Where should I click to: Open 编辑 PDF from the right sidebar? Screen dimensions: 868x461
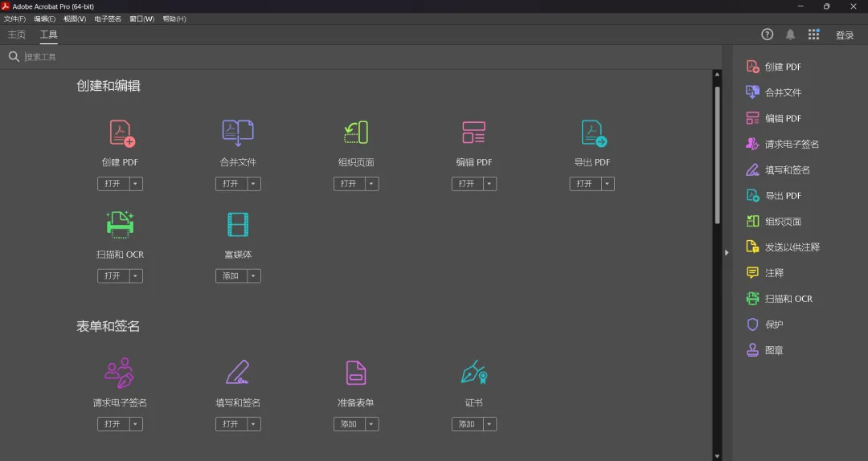coord(773,118)
